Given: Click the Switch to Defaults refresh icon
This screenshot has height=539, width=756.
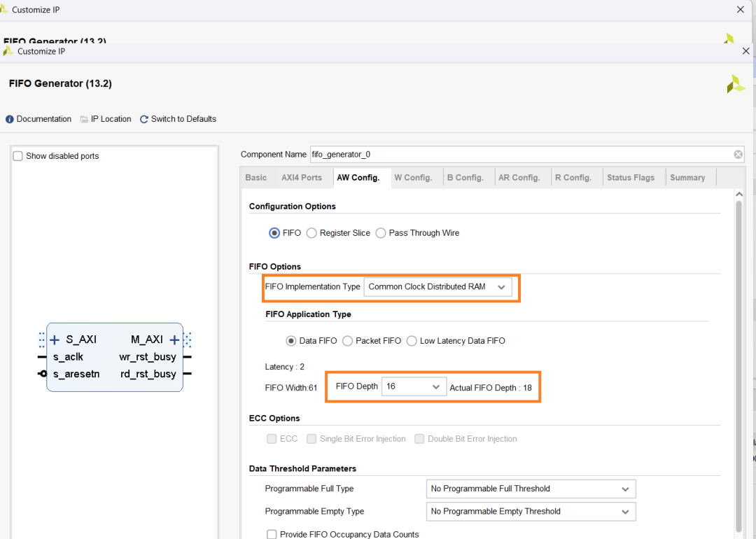Looking at the screenshot, I should pos(144,119).
